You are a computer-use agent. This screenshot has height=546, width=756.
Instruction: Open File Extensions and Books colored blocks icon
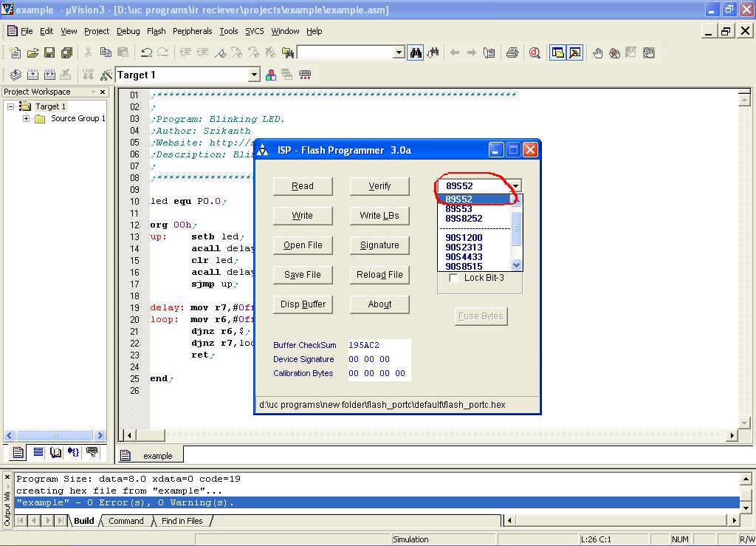[271, 75]
